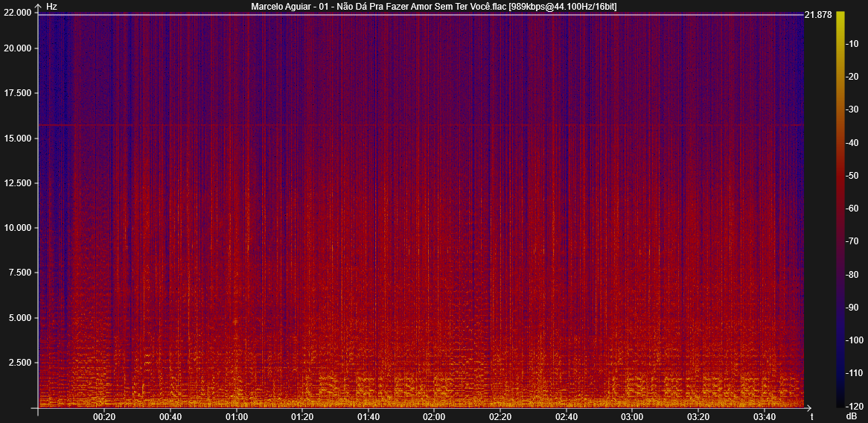Screen dimensions: 868x423
Task: Click the -60 dB color scale label
Action: (852, 209)
